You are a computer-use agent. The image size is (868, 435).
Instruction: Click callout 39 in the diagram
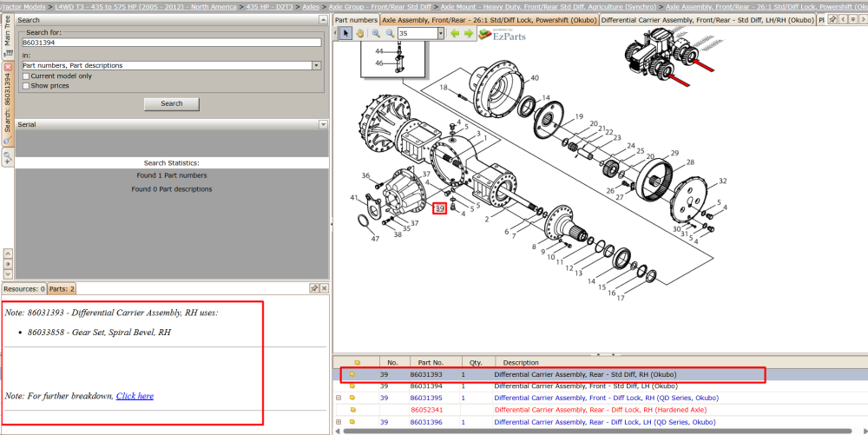439,208
